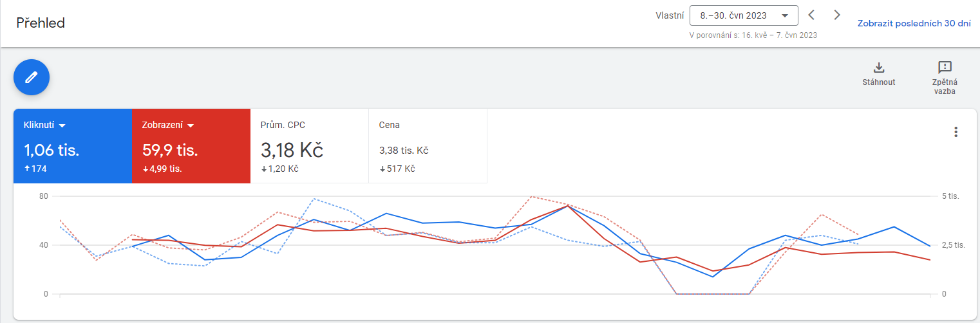The width and height of the screenshot is (980, 323).
Task: Click the 1,06 tis. clicks value
Action: (x=52, y=151)
